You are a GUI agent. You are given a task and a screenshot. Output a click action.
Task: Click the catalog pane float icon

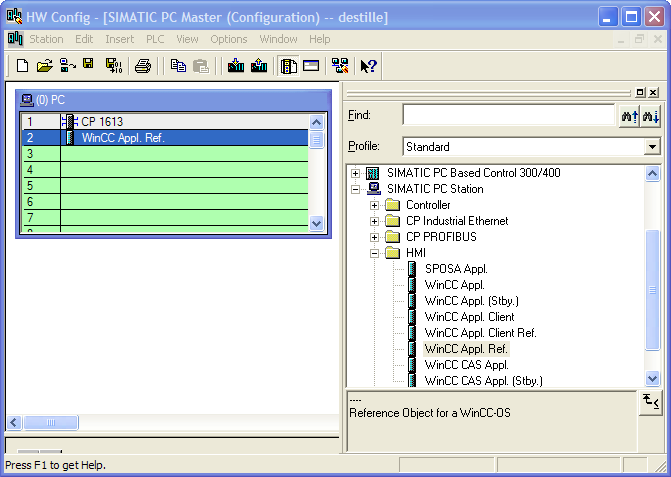tap(640, 92)
